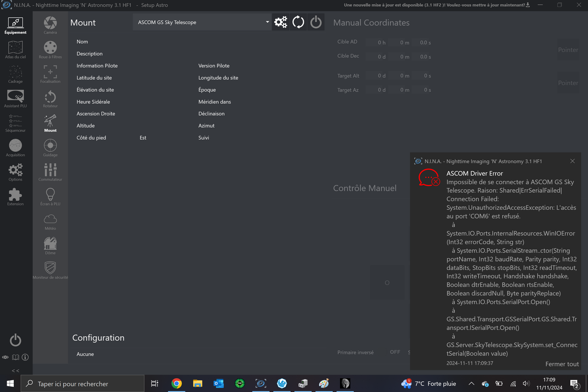
Task: Click the Aucune configuration entry
Action: pyautogui.click(x=85, y=354)
